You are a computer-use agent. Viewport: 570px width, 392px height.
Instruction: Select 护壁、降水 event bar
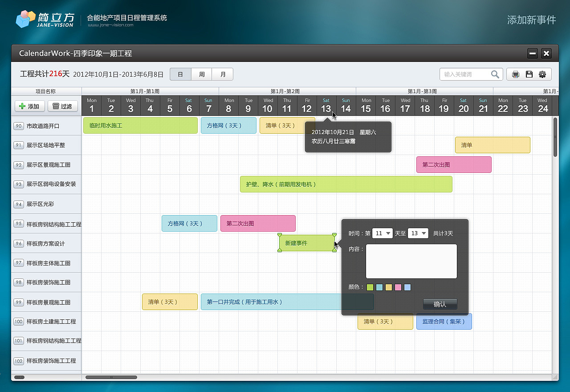coord(346,184)
